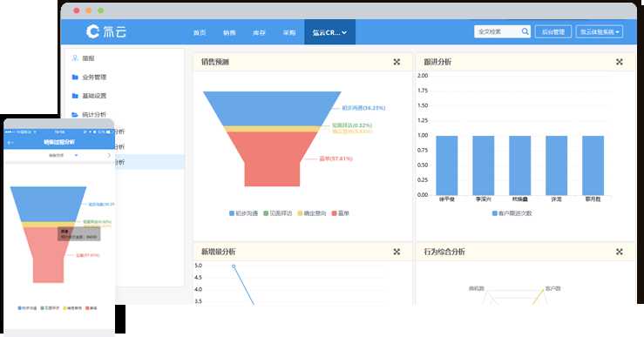The height and width of the screenshot is (337, 644).
Task: Click the 行为综合分析 panel title
Action: [444, 252]
